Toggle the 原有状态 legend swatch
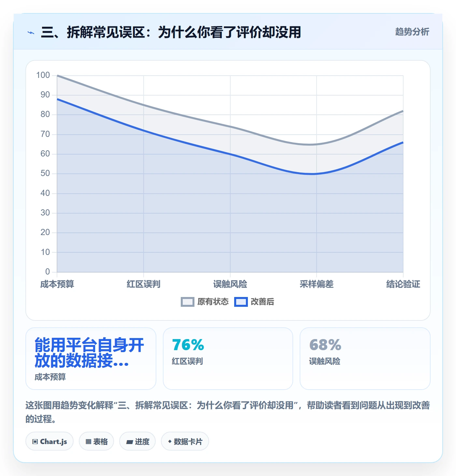The height and width of the screenshot is (476, 456). point(187,302)
